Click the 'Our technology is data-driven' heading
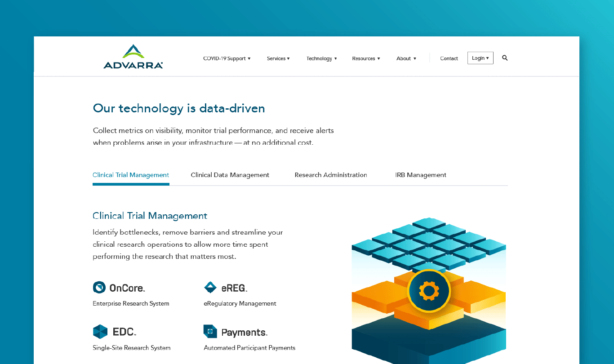 click(179, 108)
